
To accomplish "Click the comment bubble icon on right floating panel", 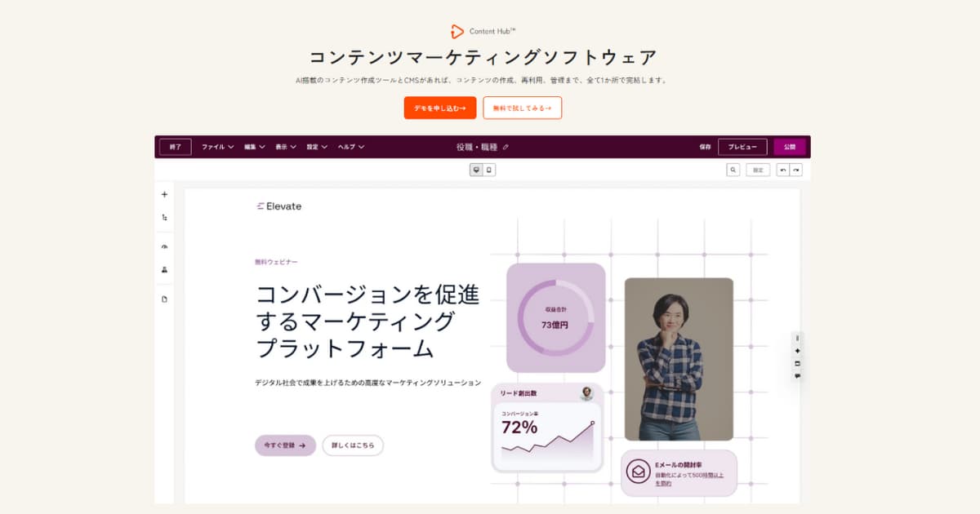I will [x=798, y=376].
